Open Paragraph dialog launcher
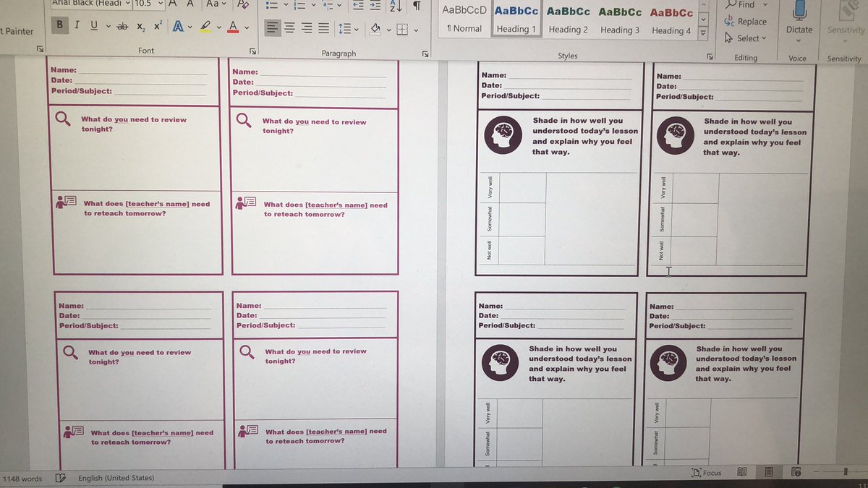868x488 pixels. [x=425, y=54]
